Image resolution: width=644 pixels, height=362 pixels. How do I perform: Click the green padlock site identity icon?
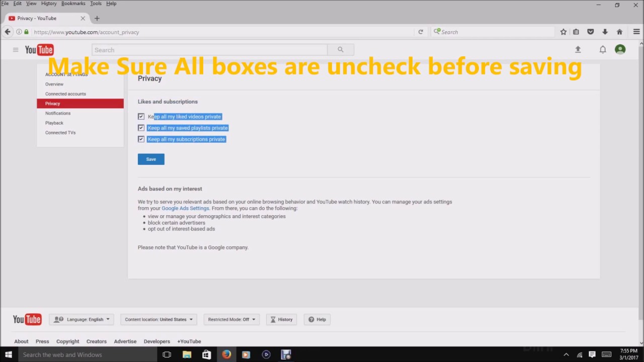[26, 32]
